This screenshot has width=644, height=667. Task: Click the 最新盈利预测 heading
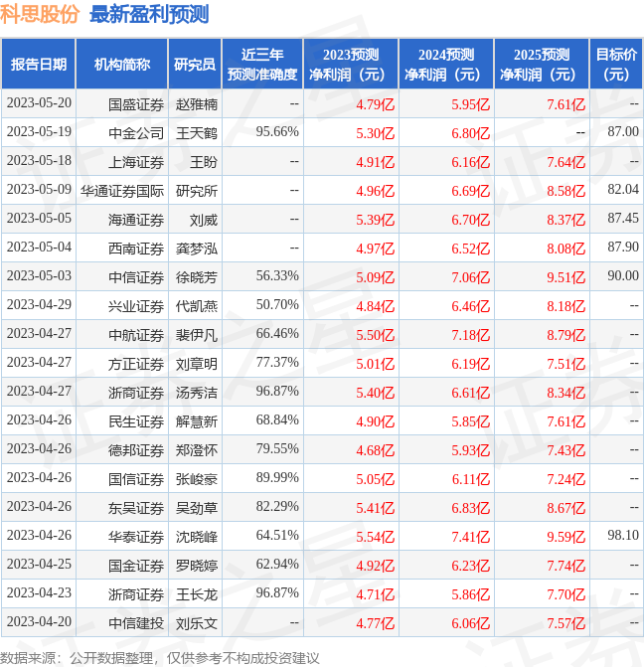point(149,15)
